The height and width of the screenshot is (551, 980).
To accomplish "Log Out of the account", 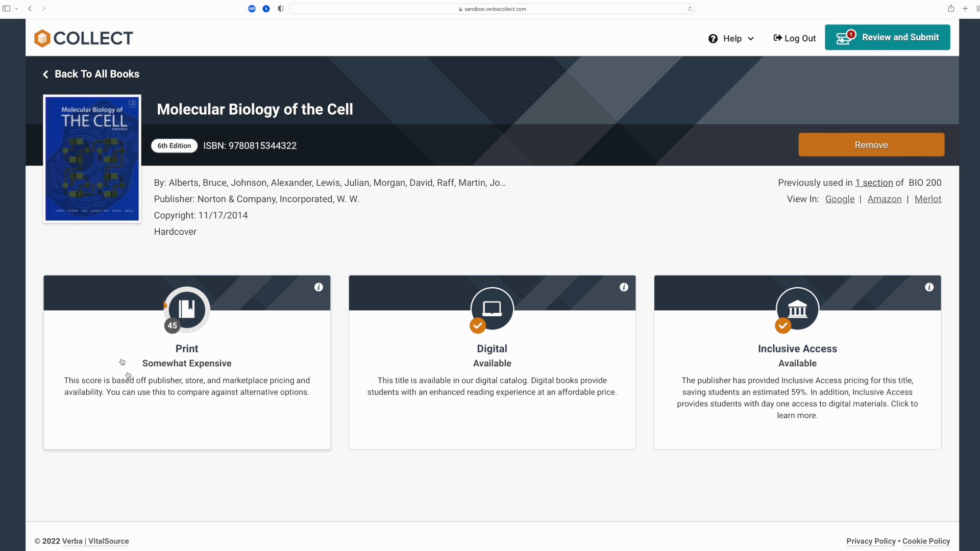I will (x=795, y=39).
